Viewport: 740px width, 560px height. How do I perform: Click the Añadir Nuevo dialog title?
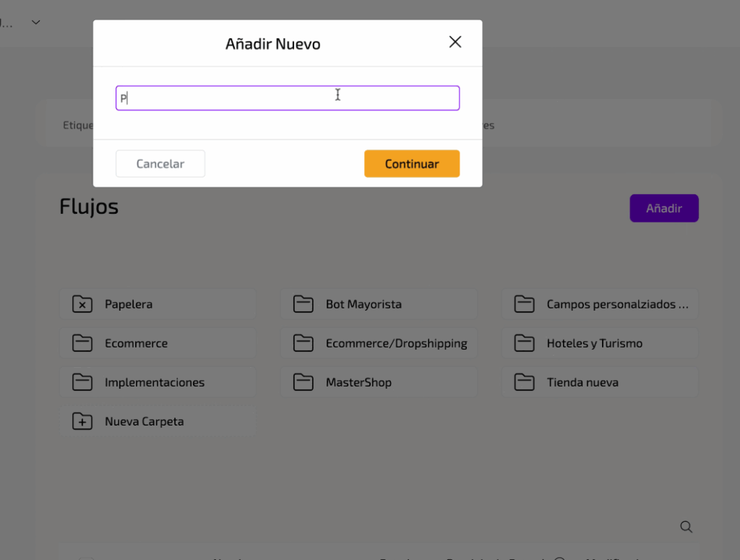point(272,44)
